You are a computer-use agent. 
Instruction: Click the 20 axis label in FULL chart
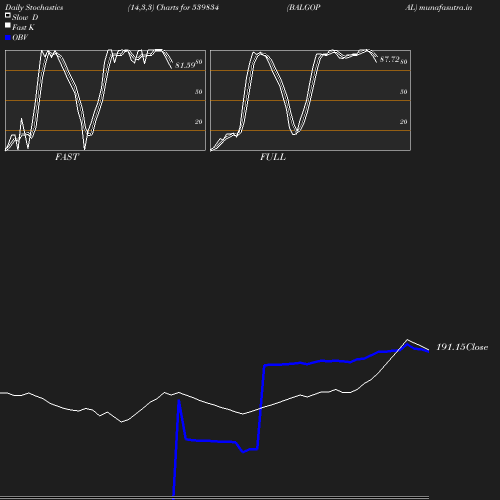click(404, 122)
